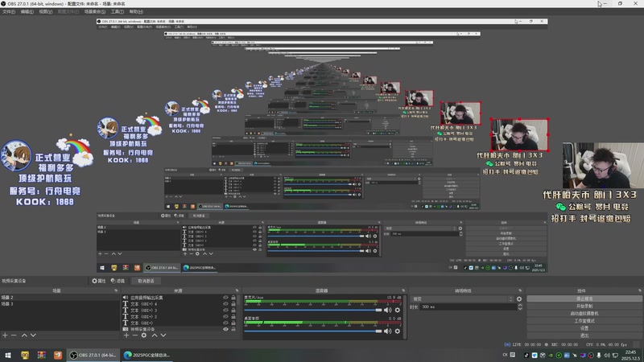
Task: Adjust microphone volume slider handle
Action: click(378, 311)
